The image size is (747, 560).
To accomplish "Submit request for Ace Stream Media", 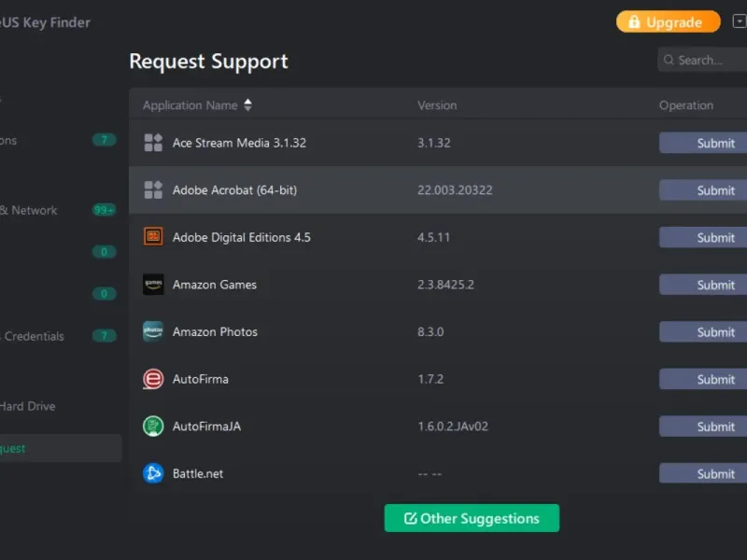I will coord(704,143).
